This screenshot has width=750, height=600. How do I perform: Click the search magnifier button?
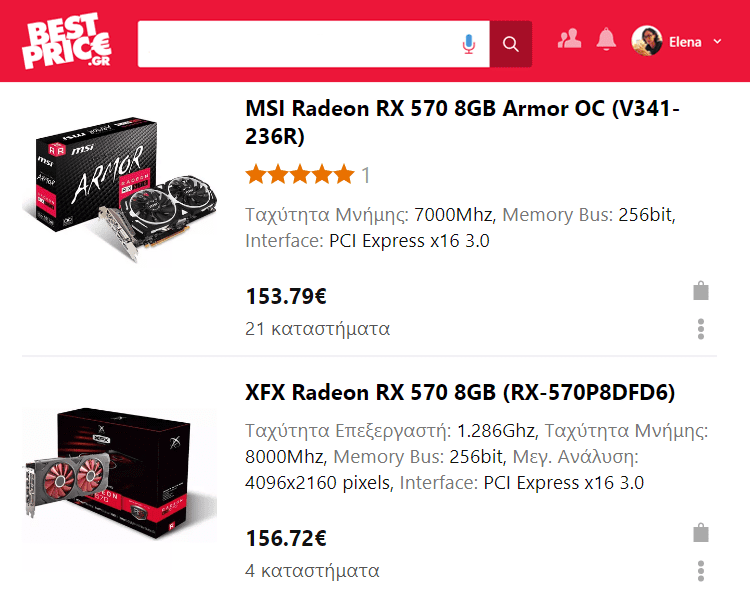tap(510, 44)
